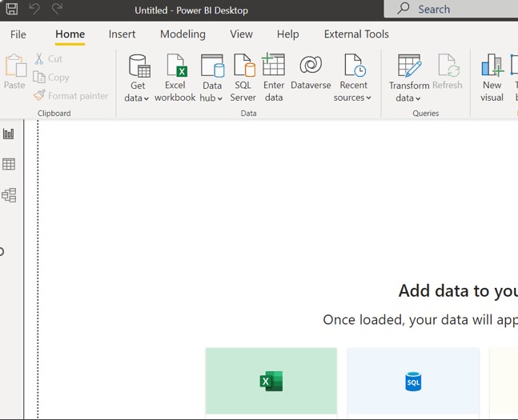Switch to Data table view in sidebar

pos(9,164)
